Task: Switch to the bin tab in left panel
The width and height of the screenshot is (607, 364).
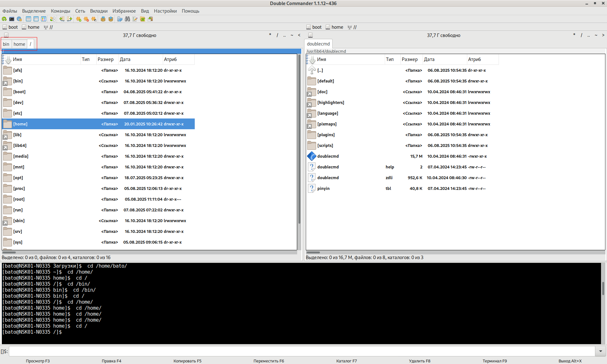Action: [x=6, y=44]
